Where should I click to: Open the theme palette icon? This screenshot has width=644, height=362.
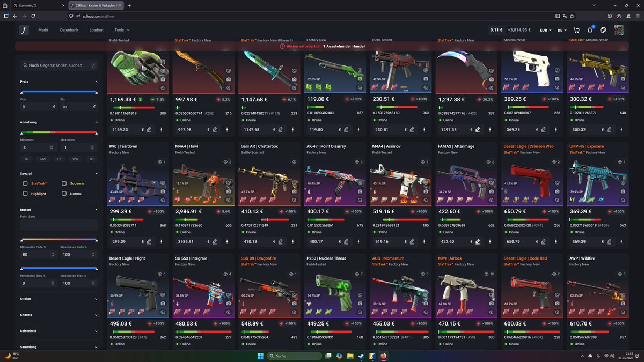[603, 30]
